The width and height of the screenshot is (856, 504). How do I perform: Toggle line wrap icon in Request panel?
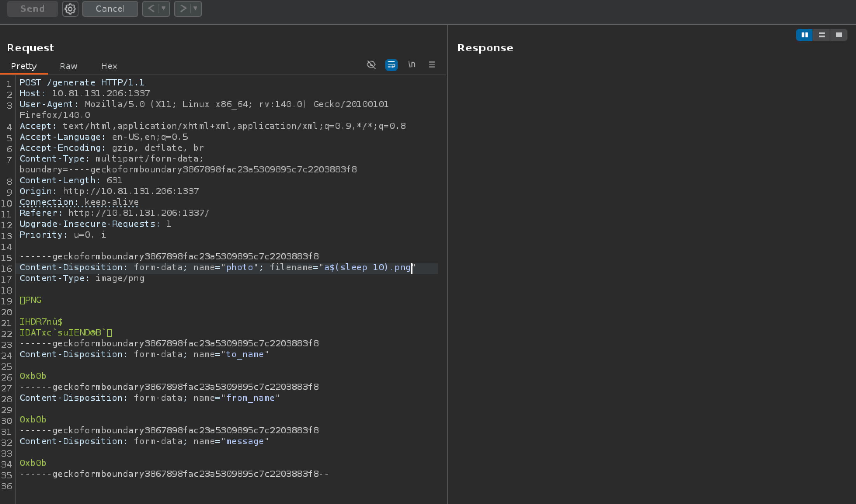click(x=391, y=64)
